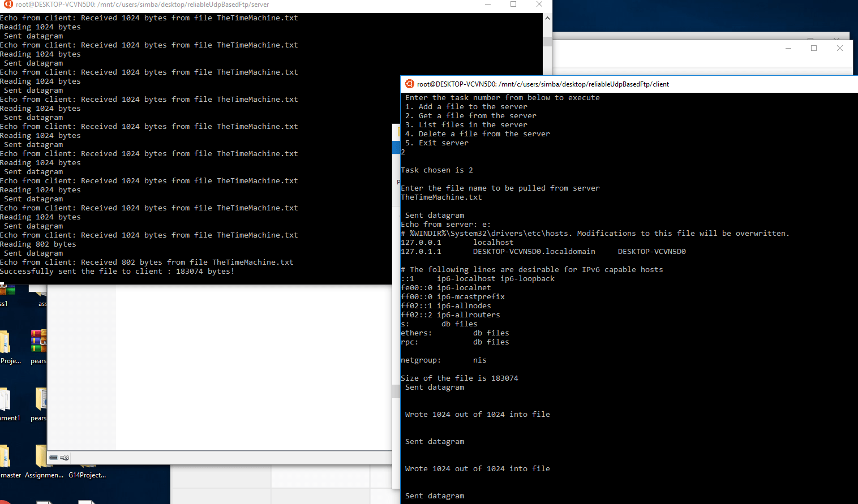Screen dimensions: 858x504
Task: Minimize the server terminal window
Action: click(488, 5)
